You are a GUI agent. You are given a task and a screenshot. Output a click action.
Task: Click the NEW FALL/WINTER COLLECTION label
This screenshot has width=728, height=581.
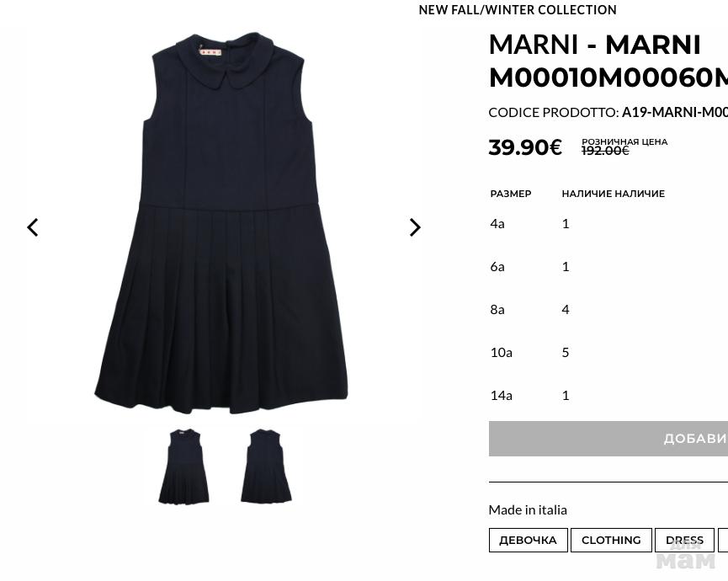tap(518, 10)
